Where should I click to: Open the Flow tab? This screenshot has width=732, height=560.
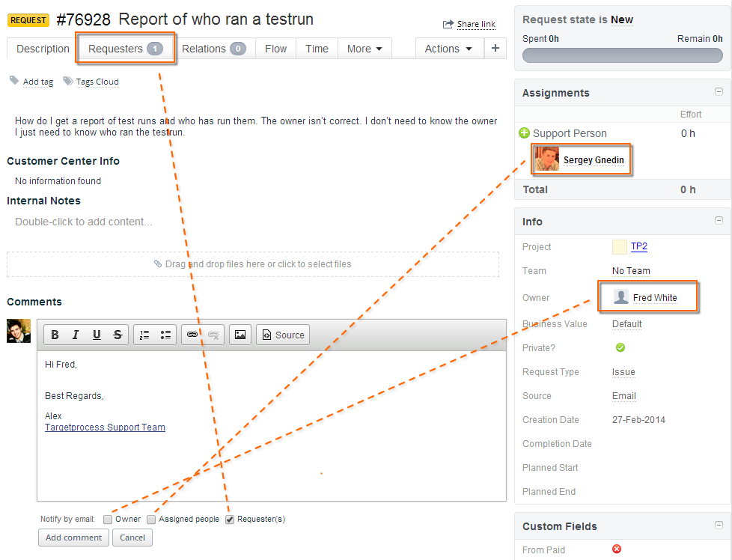(275, 48)
